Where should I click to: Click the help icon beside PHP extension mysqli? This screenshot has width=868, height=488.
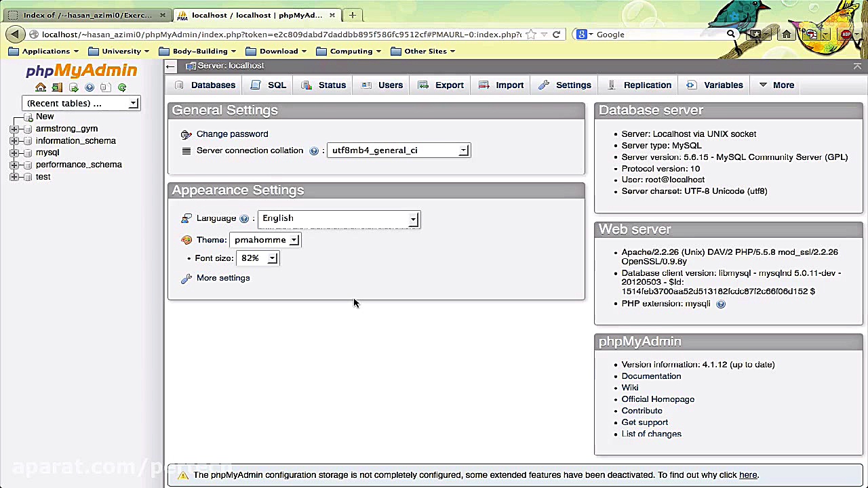(721, 304)
